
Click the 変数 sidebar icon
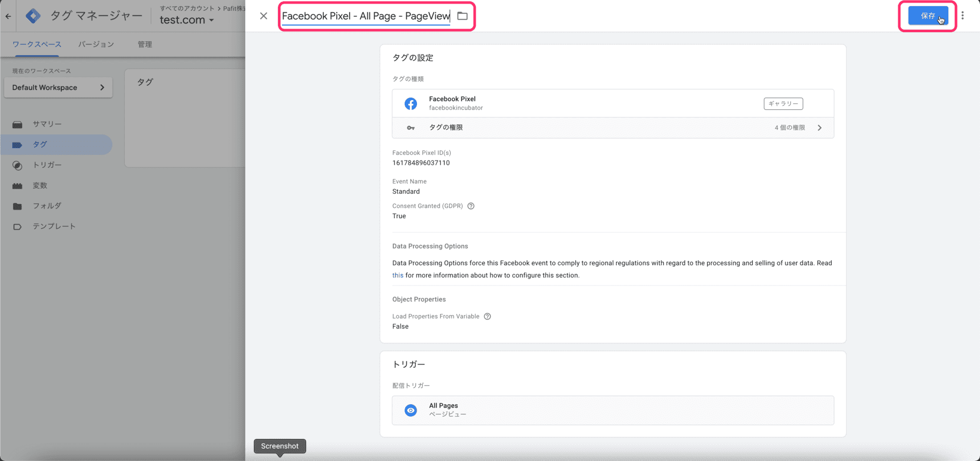click(x=17, y=186)
